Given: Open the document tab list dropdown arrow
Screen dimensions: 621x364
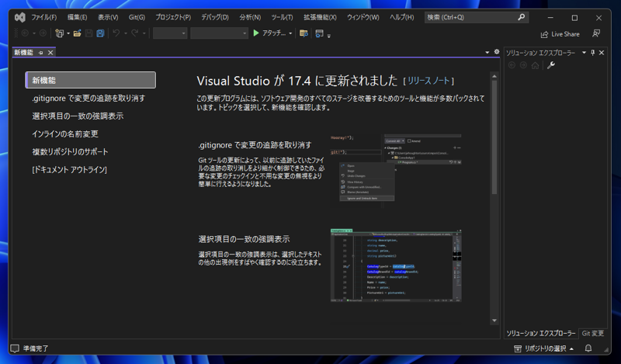Looking at the screenshot, I should tap(487, 52).
